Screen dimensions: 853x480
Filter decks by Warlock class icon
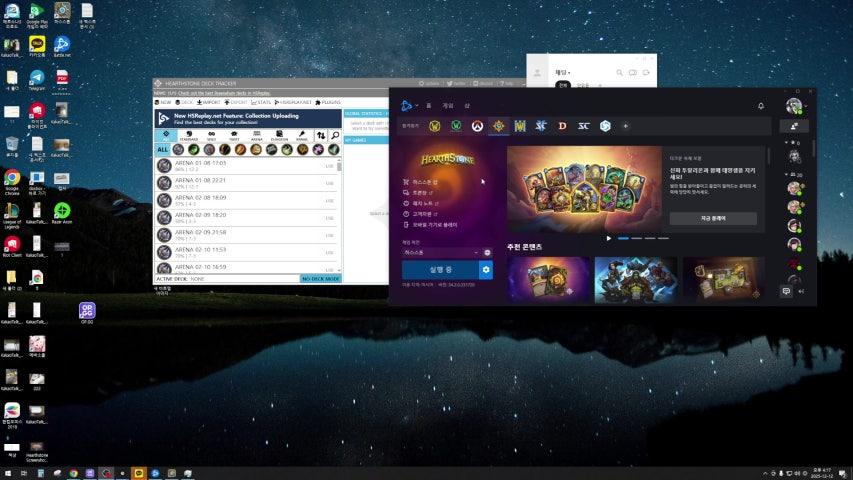pyautogui.click(x=318, y=149)
